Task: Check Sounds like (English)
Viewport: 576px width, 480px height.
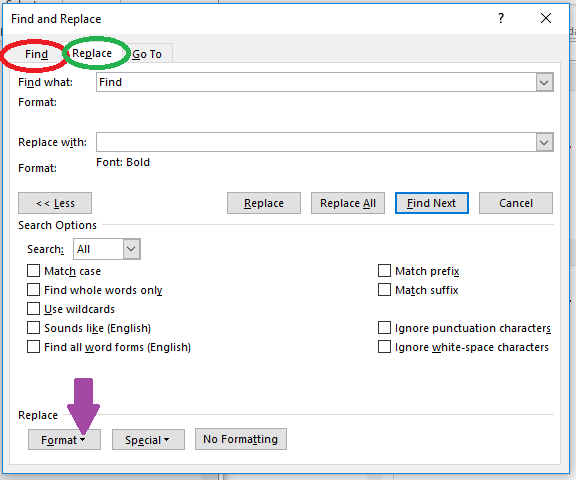Action: coord(33,328)
